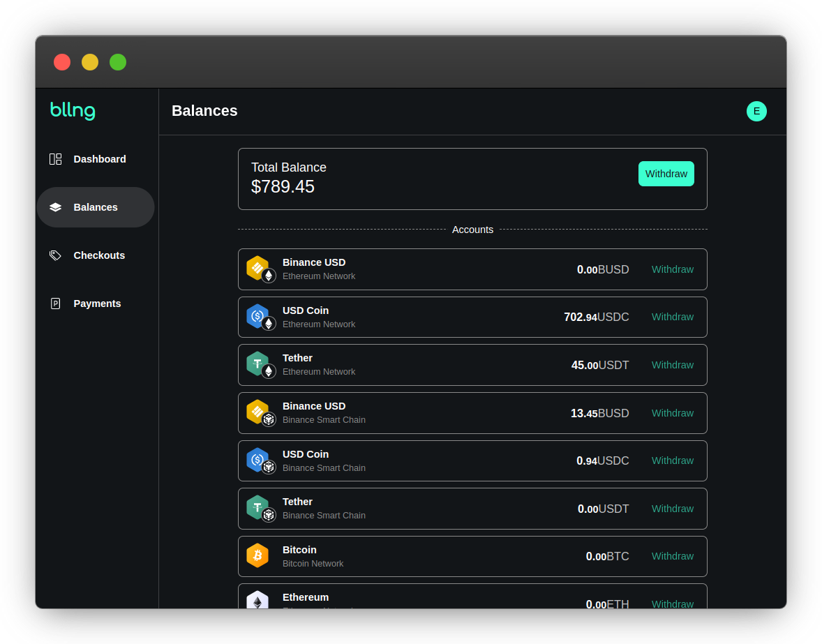Click the 0.00ETH balance value

coord(607,604)
